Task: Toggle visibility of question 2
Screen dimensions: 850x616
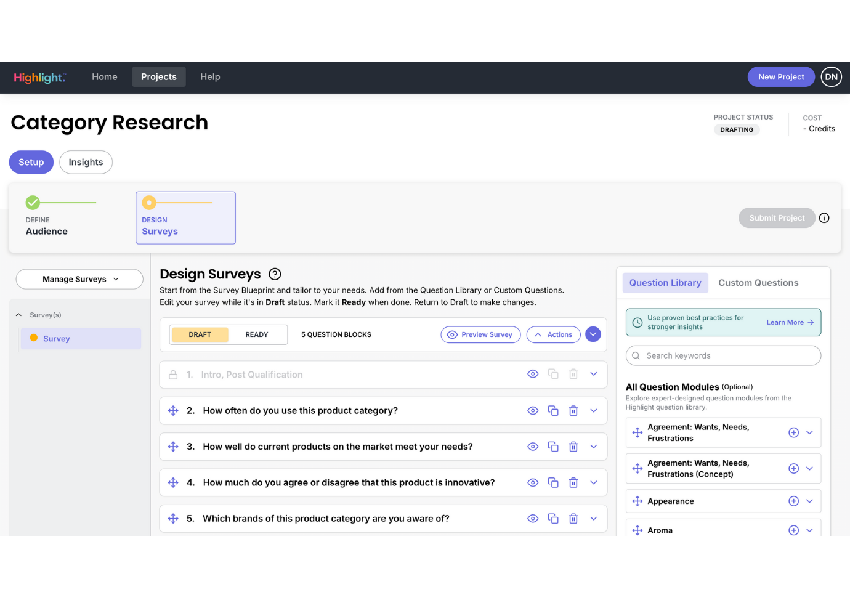Action: click(533, 411)
